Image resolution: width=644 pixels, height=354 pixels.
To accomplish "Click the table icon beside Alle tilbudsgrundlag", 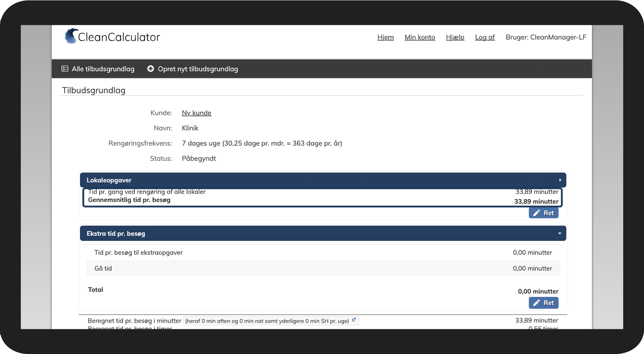I will click(x=65, y=69).
